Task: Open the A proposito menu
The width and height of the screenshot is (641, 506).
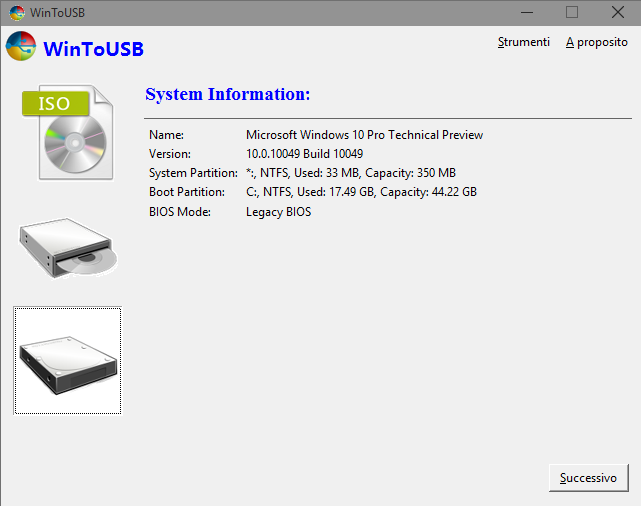Action: 596,42
